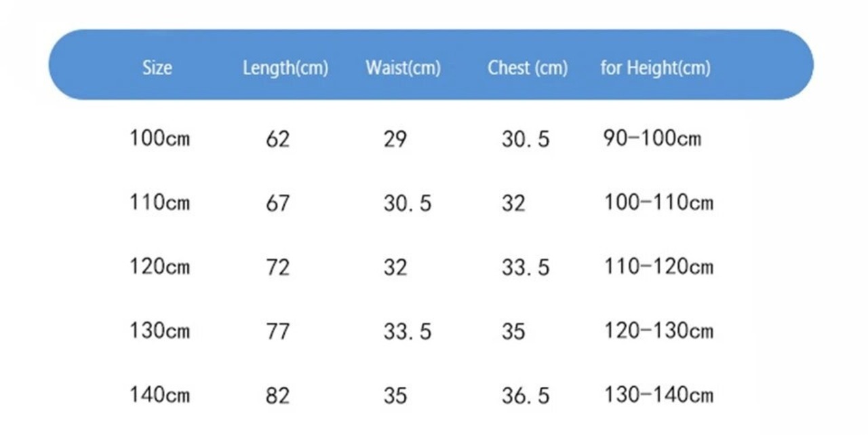Select the length value 77
The width and height of the screenshot is (868, 435).
coord(277,331)
